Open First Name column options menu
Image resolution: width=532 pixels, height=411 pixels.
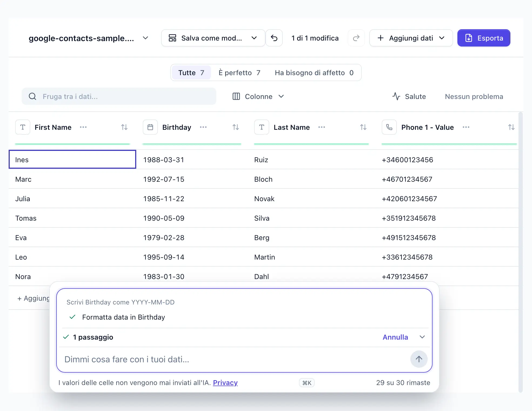coord(83,127)
